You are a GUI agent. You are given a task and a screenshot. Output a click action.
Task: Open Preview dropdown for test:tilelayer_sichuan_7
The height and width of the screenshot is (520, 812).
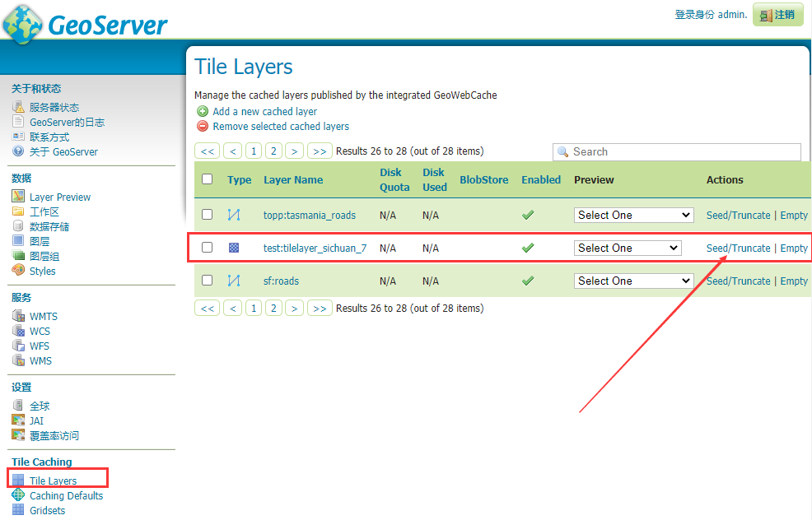coord(628,248)
